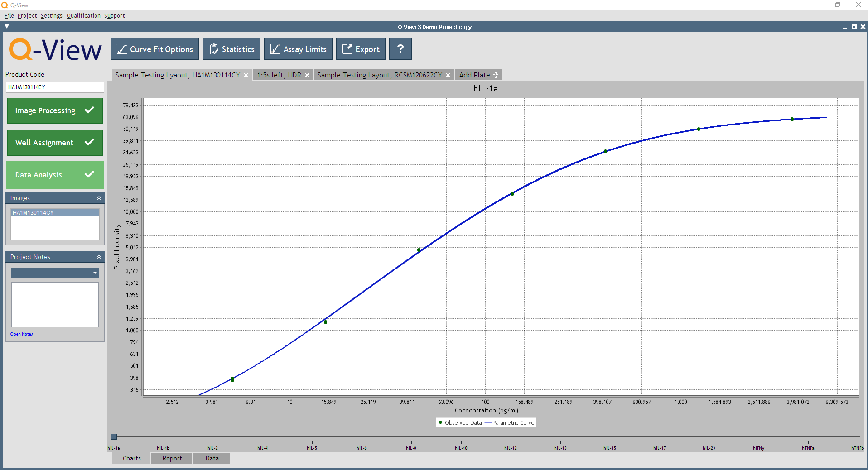Image resolution: width=868 pixels, height=470 pixels.
Task: Open the Support menu
Action: point(114,15)
